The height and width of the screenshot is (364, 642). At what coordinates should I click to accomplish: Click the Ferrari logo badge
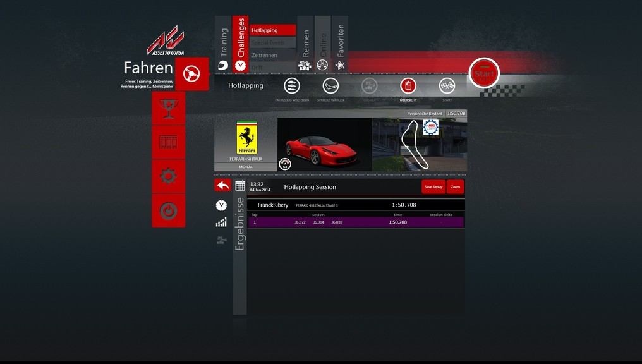tap(246, 138)
